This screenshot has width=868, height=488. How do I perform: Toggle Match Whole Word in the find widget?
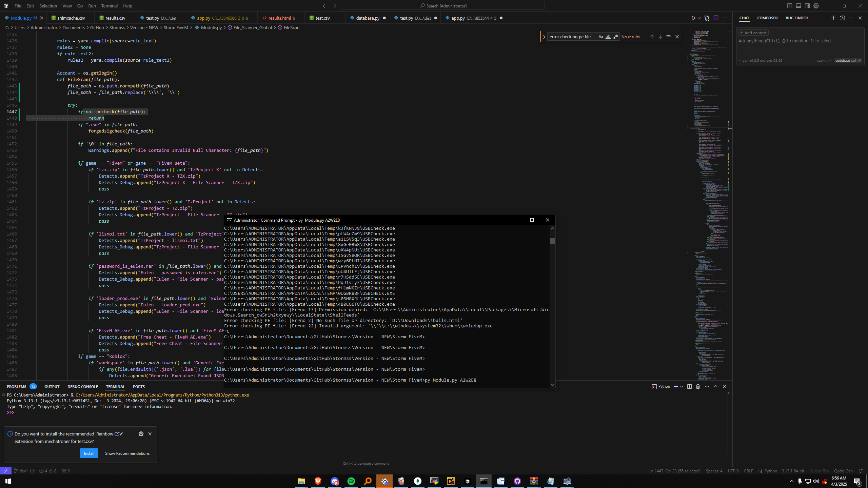point(608,37)
